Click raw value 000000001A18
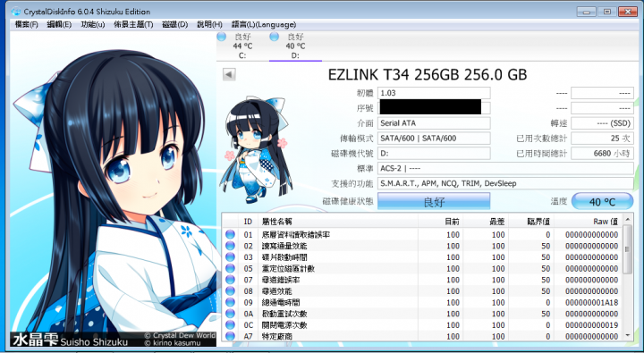 point(591,303)
